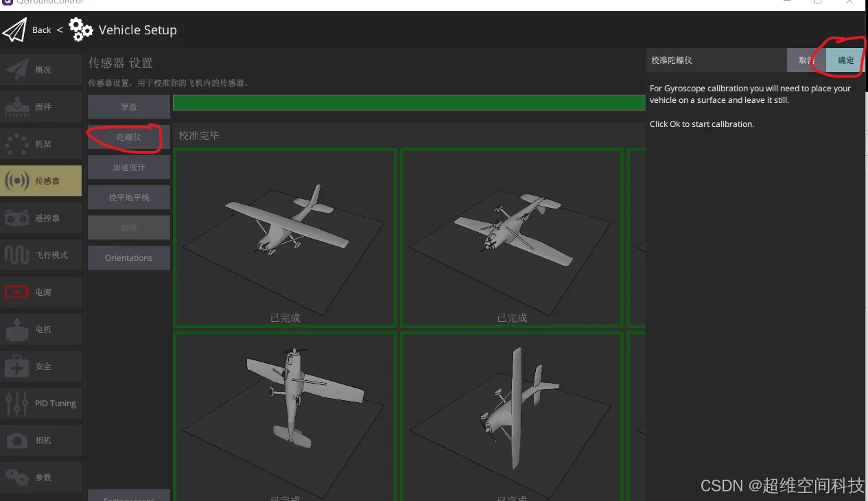This screenshot has width=868, height=501.
Task: Click the paper plane Back icon
Action: point(14,30)
